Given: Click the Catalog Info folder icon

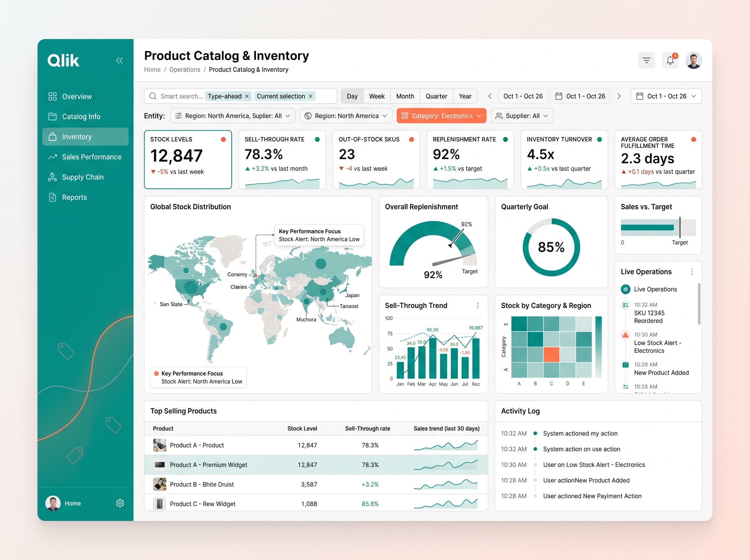Looking at the screenshot, I should tap(52, 116).
